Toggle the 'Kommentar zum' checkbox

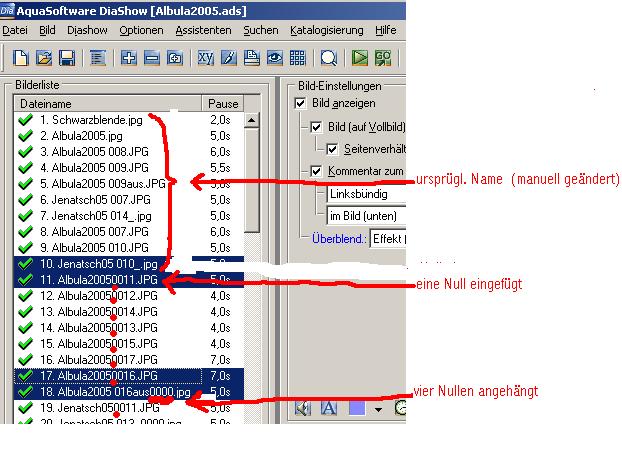[317, 171]
